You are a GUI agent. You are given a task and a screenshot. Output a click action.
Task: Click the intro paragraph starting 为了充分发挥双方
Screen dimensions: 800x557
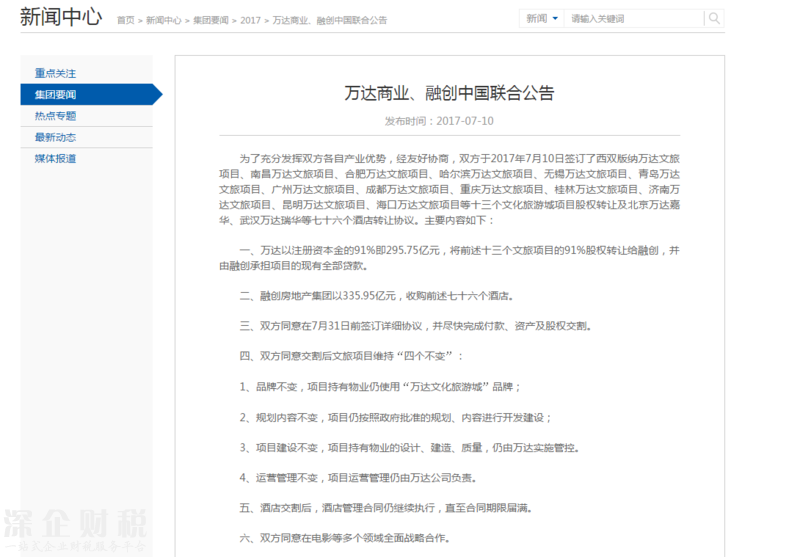click(x=449, y=189)
